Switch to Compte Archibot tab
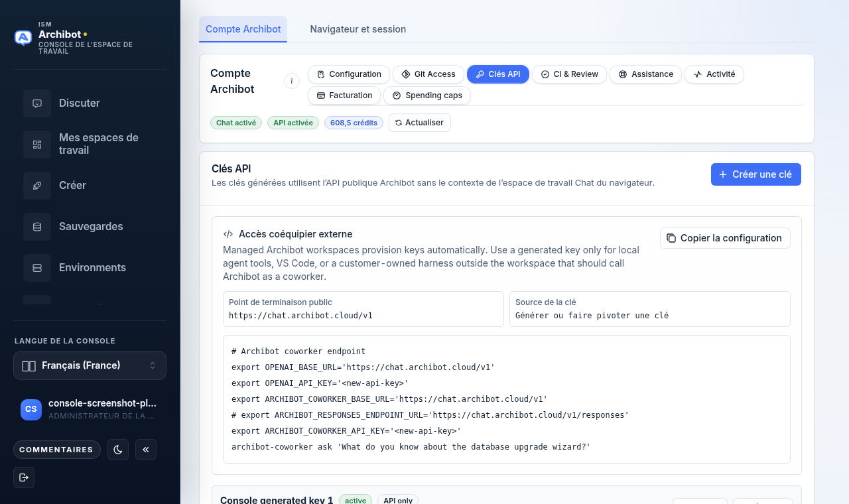The image size is (849, 504). [243, 29]
